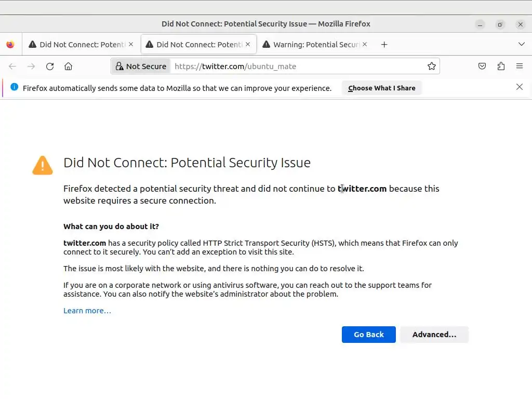
Task: Open the Firefox application menu
Action: click(520, 66)
